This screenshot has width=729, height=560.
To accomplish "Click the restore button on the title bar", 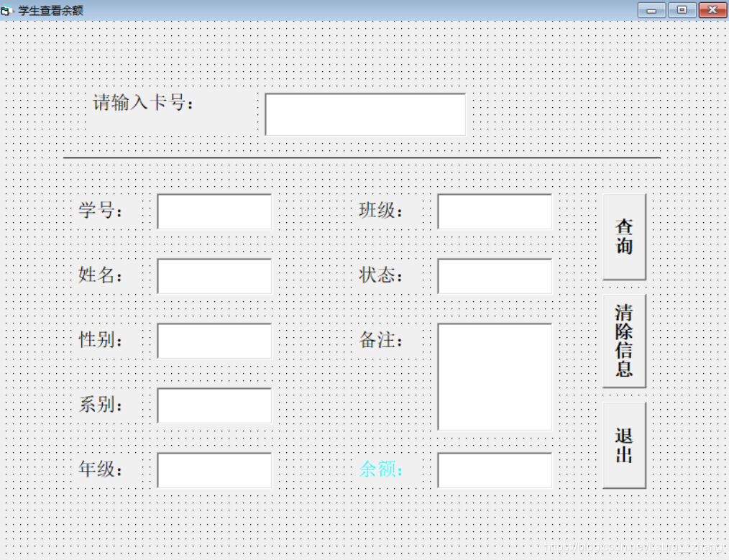I will point(682,9).
